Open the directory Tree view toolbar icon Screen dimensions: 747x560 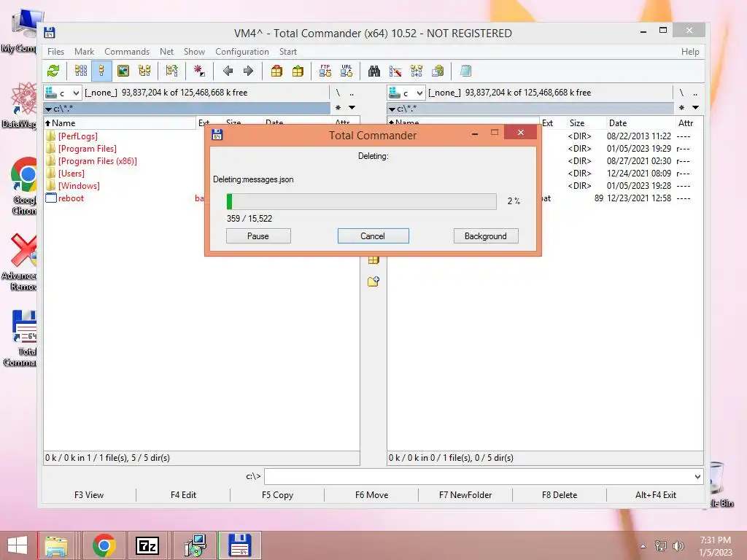pos(144,71)
